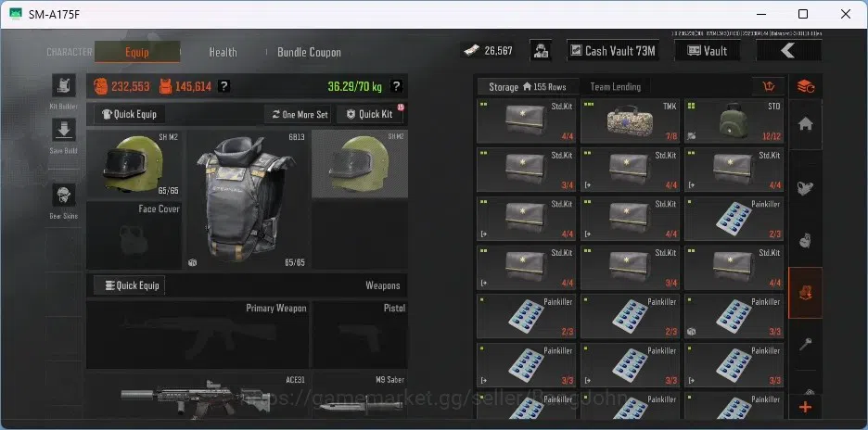Click the back arrow at top right

[788, 51]
